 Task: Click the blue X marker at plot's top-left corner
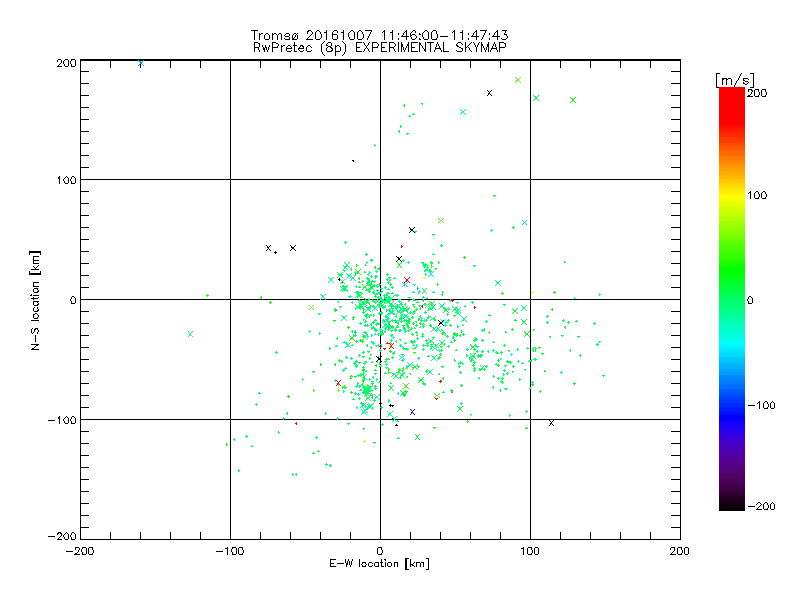point(141,63)
